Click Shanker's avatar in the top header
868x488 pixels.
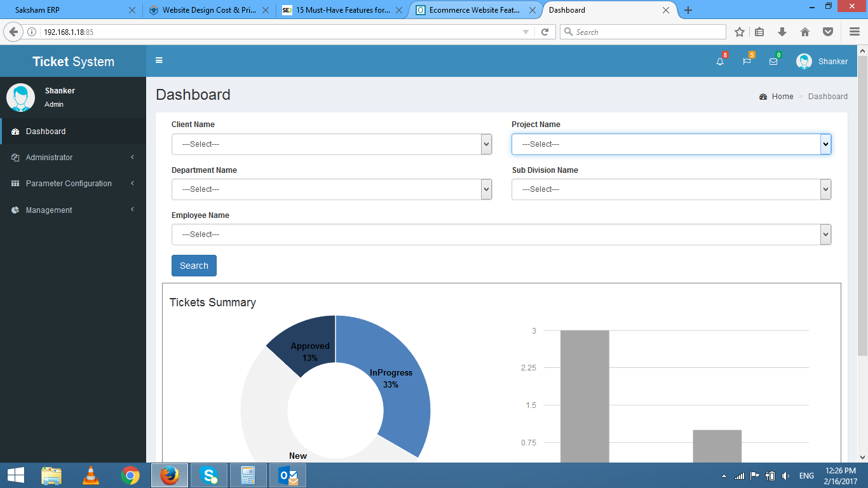[x=804, y=61]
